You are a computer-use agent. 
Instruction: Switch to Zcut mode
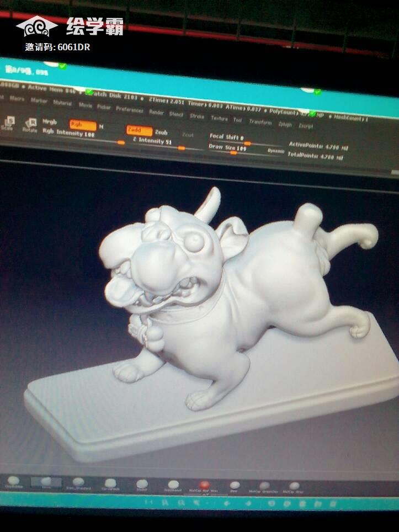pyautogui.click(x=188, y=135)
